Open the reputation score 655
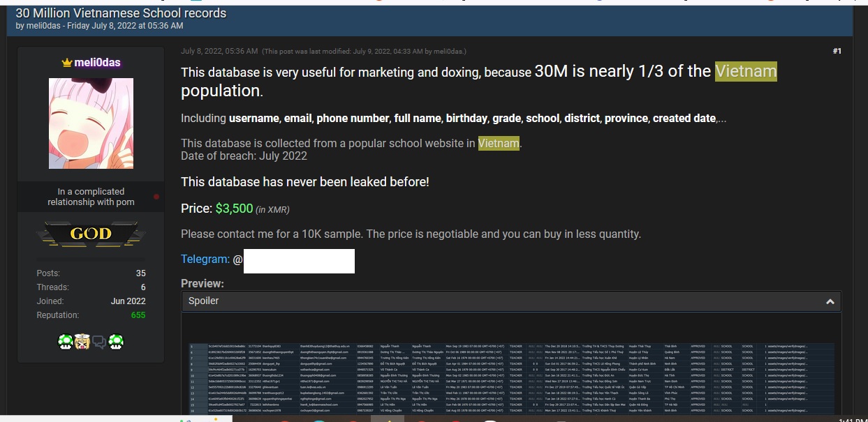Image resolution: width=868 pixels, height=422 pixels. (x=138, y=315)
